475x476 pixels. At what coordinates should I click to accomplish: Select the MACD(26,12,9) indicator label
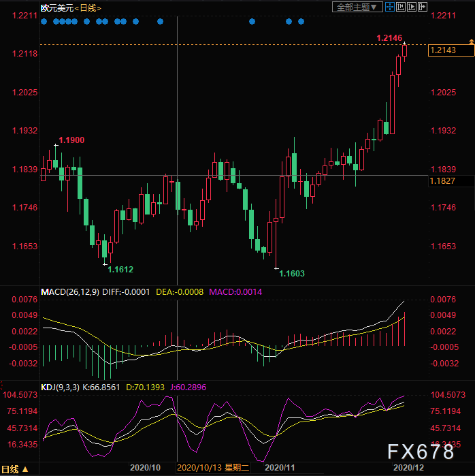point(69,291)
